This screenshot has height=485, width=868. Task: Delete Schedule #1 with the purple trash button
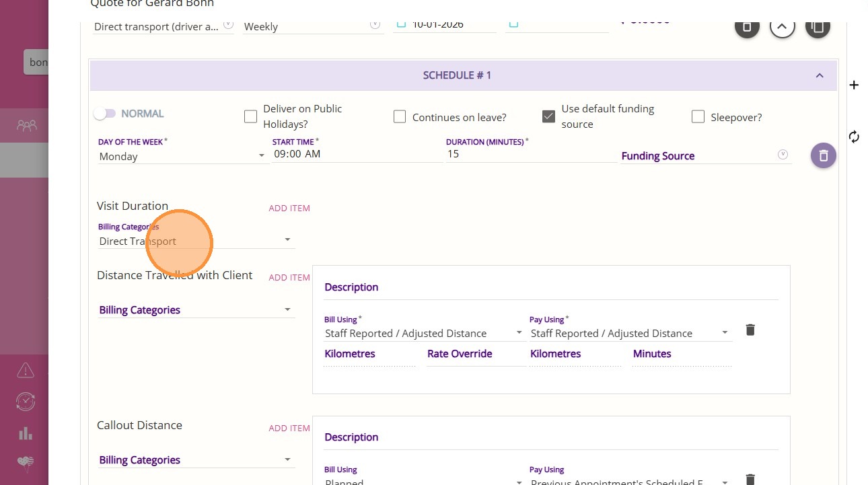823,155
